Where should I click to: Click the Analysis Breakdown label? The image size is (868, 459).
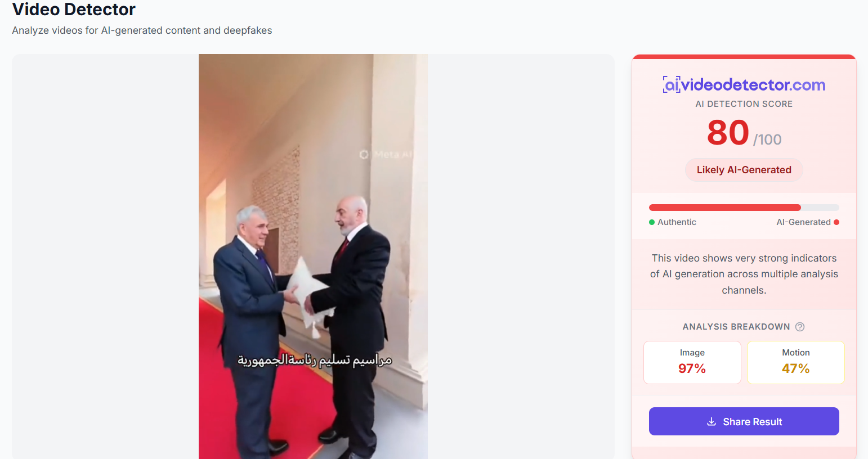point(736,327)
